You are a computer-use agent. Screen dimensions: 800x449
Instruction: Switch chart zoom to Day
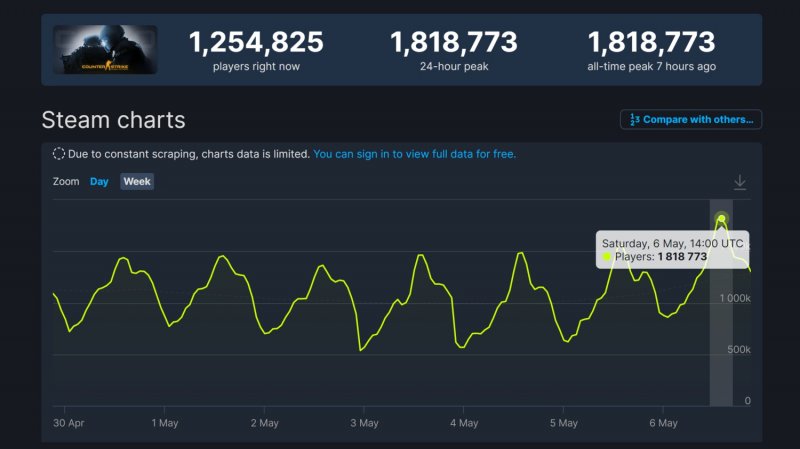99,182
